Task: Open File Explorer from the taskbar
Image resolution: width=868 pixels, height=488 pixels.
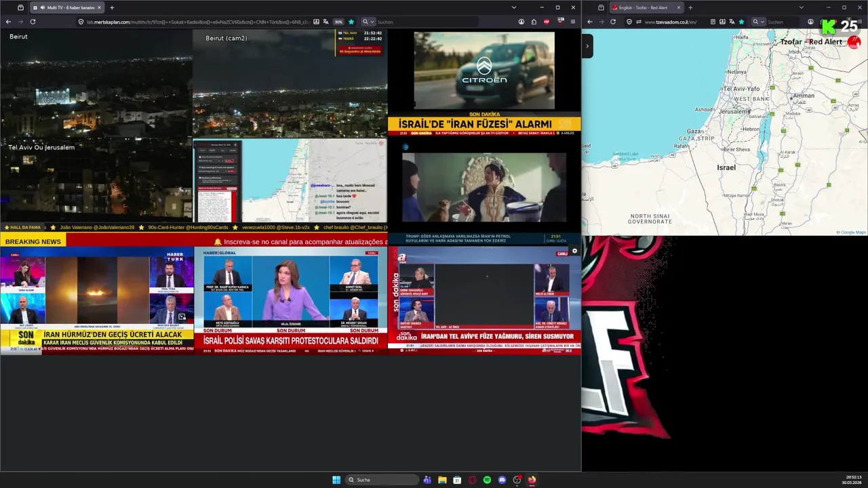Action: pyautogui.click(x=442, y=480)
